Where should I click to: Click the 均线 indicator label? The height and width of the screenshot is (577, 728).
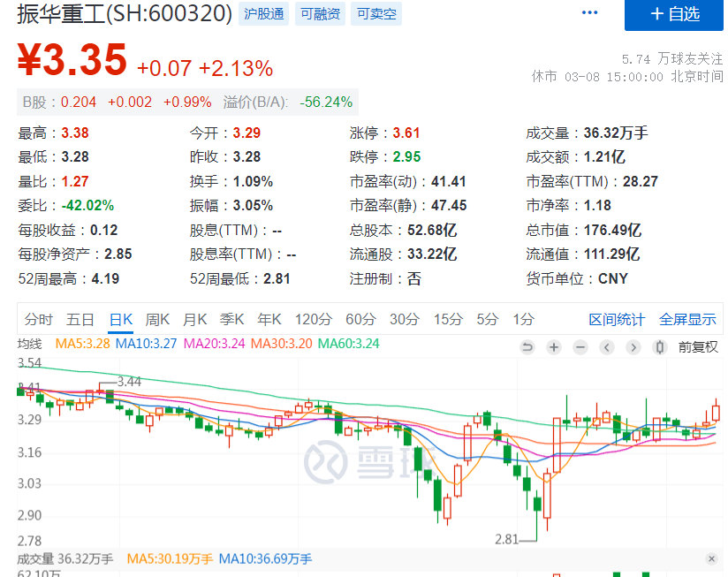pos(30,344)
